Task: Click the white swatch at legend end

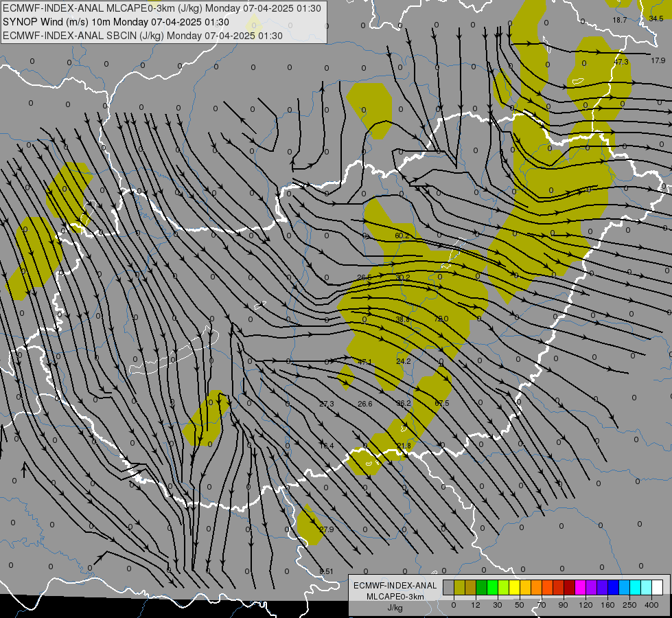Action: [x=658, y=587]
